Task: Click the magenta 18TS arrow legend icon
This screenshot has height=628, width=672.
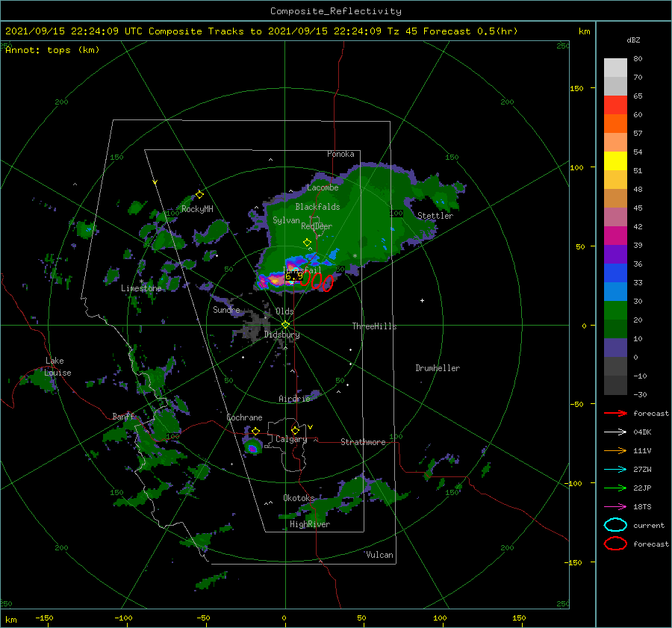Action: (615, 507)
